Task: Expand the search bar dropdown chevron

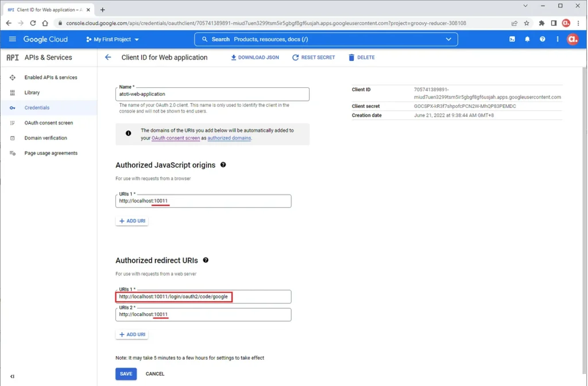Action: pyautogui.click(x=448, y=40)
